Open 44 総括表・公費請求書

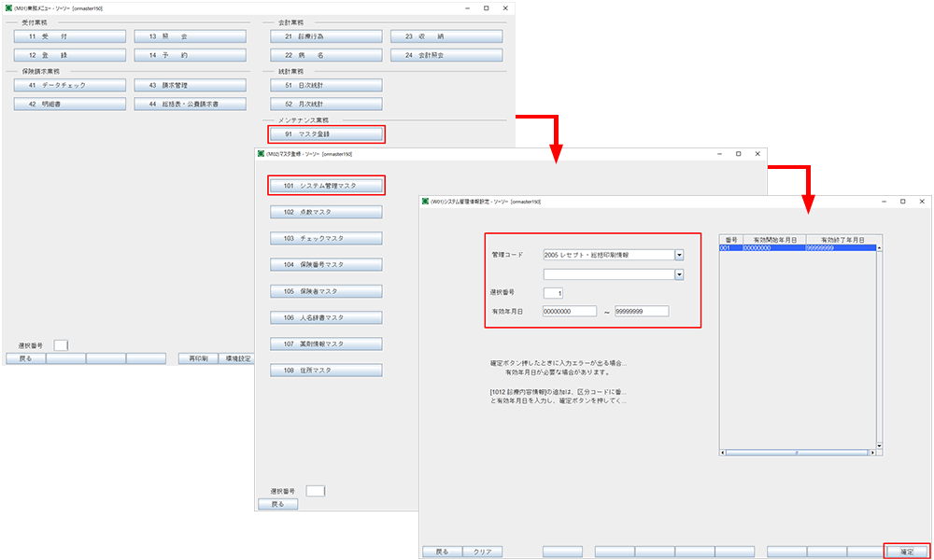coord(191,104)
